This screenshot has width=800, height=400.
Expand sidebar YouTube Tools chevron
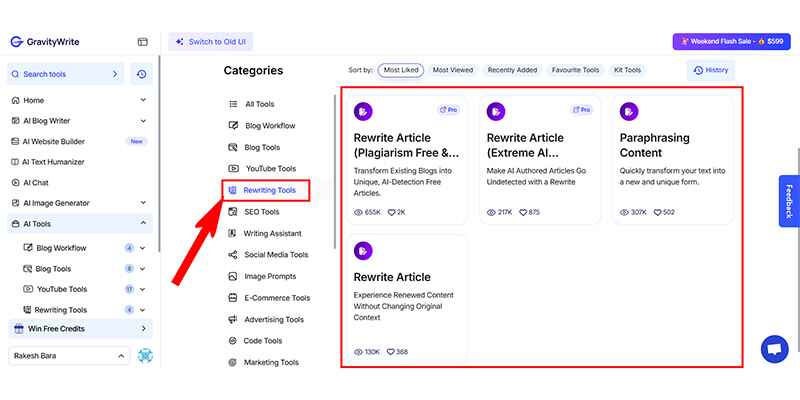142,289
